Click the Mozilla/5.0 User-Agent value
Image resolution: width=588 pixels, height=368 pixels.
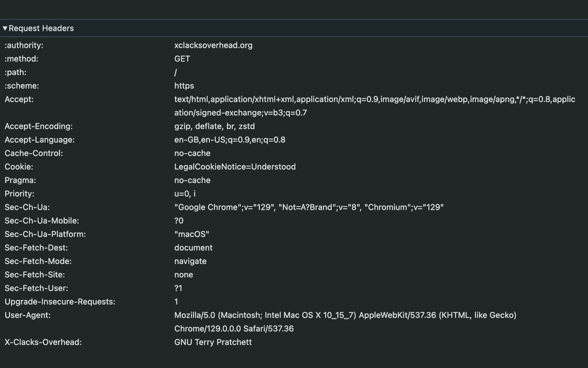(345, 322)
